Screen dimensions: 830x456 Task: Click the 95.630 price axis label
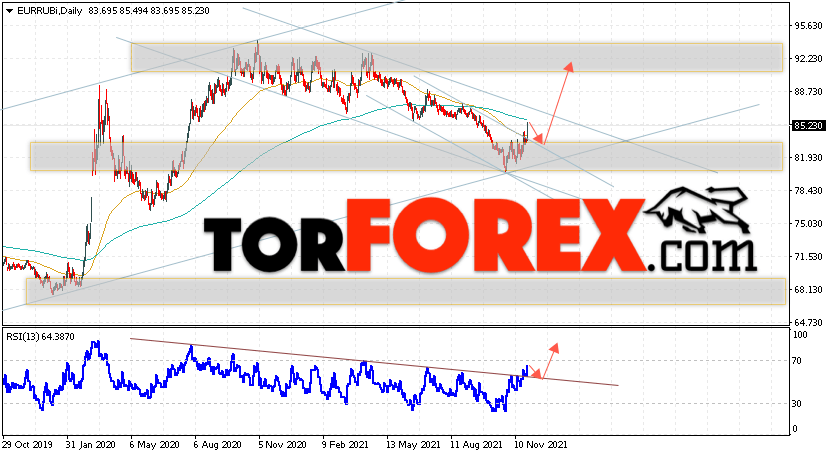coord(808,25)
